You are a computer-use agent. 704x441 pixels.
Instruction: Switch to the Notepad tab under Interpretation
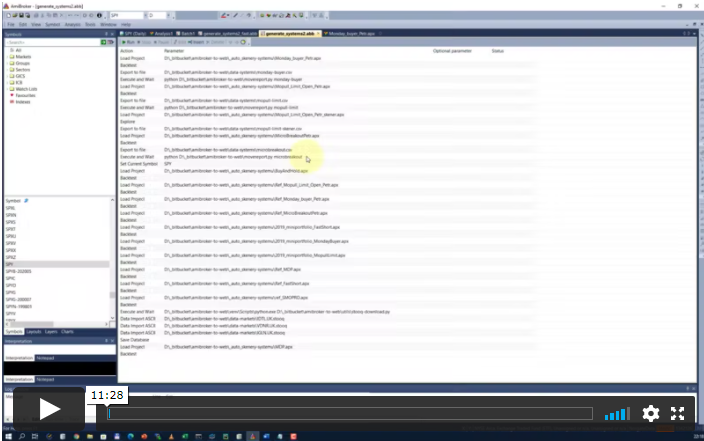click(x=45, y=358)
